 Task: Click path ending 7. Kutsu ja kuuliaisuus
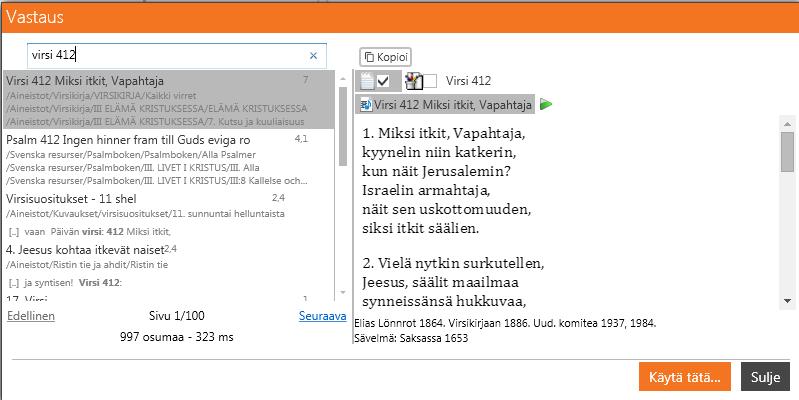155,122
